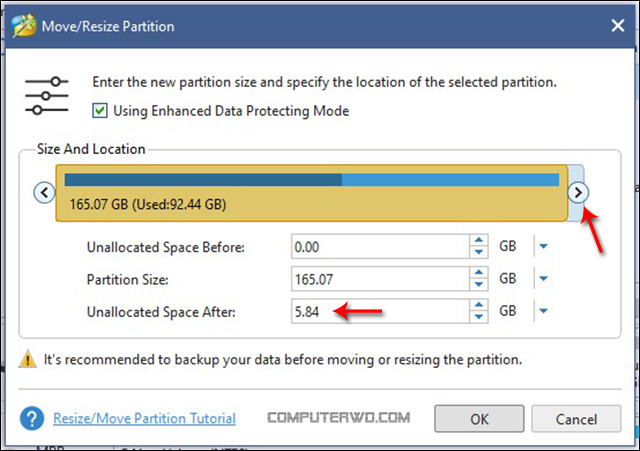Toggle Using Enhanced Data Protecting Mode checkbox
The height and width of the screenshot is (451, 640).
coord(100,111)
